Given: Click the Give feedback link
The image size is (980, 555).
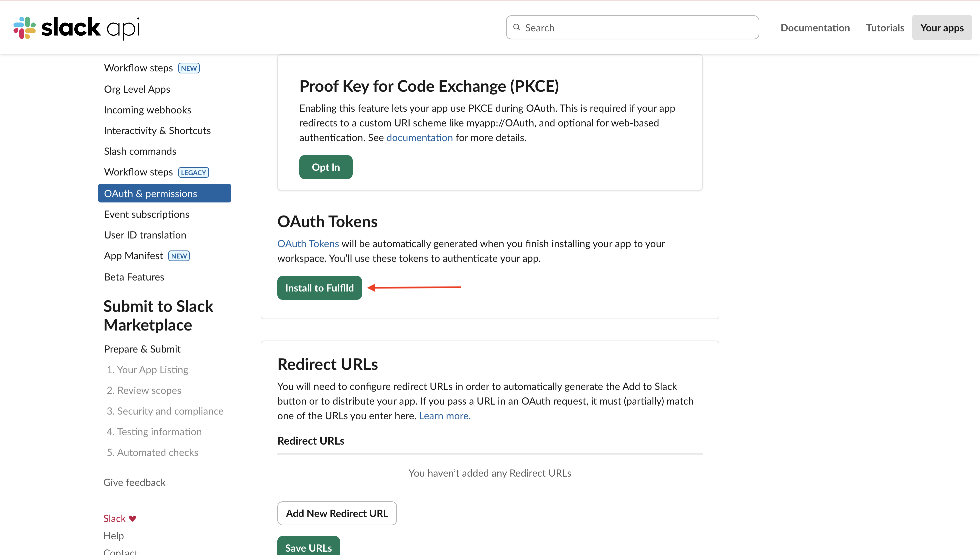Looking at the screenshot, I should pyautogui.click(x=134, y=483).
